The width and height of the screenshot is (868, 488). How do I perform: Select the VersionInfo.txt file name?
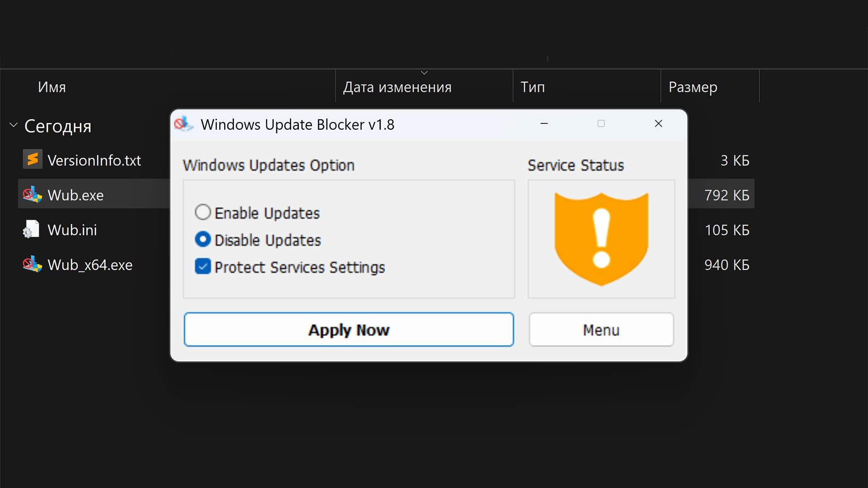94,160
